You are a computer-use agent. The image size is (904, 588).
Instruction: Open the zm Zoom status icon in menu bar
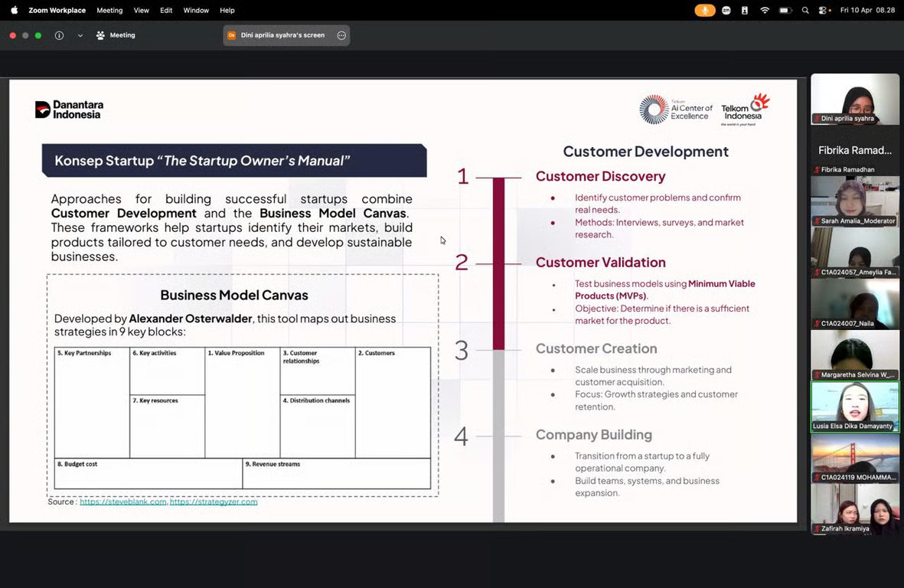pos(726,10)
